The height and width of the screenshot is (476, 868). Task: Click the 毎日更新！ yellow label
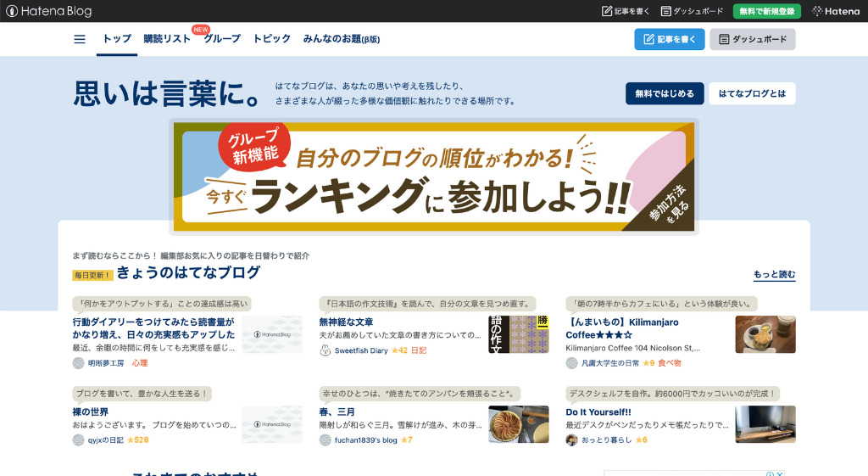coord(92,275)
